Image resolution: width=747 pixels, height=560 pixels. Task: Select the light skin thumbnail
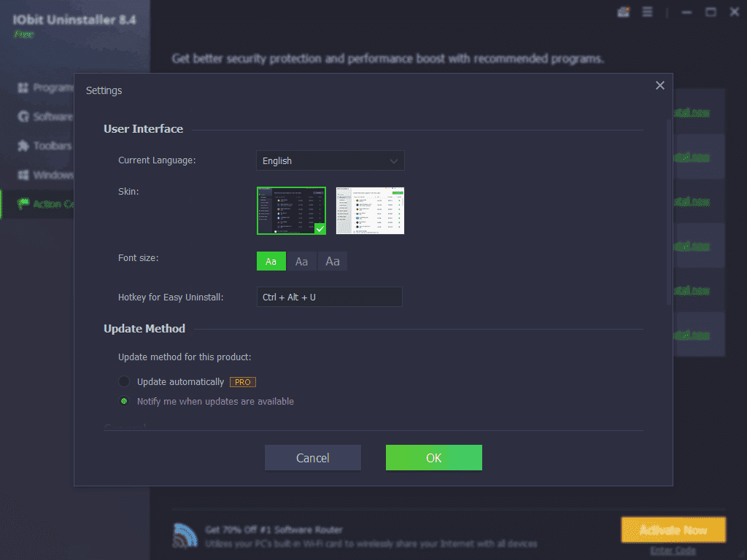tap(370, 211)
